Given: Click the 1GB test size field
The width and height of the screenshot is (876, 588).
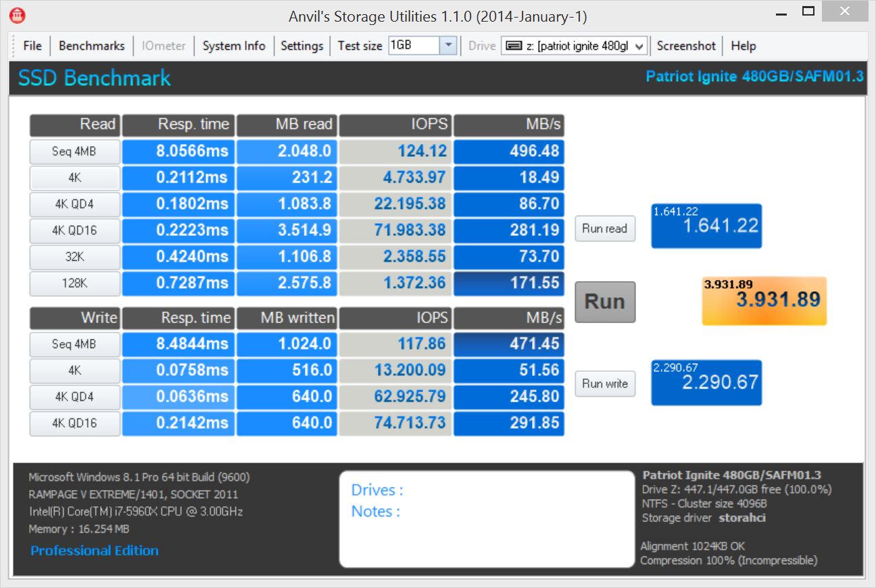Looking at the screenshot, I should point(414,46).
